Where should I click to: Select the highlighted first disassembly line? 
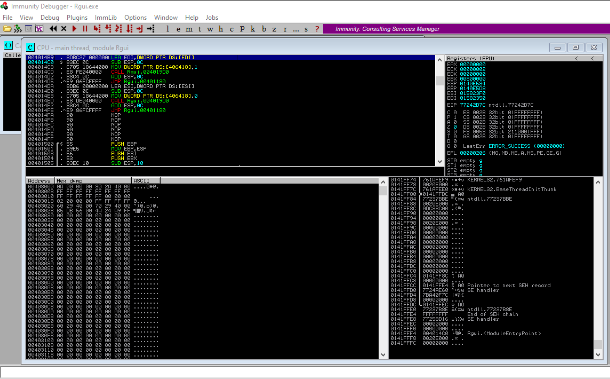click(230, 58)
